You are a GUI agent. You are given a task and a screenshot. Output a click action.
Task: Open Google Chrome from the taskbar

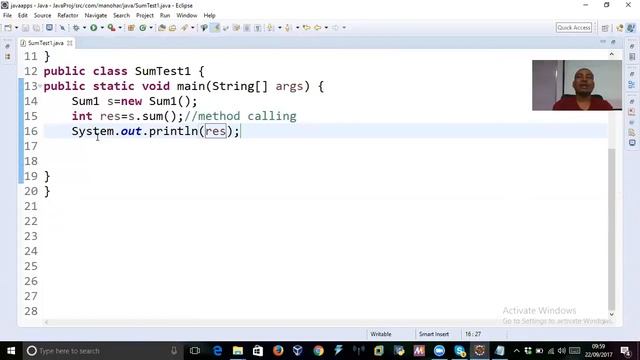pos(318,351)
